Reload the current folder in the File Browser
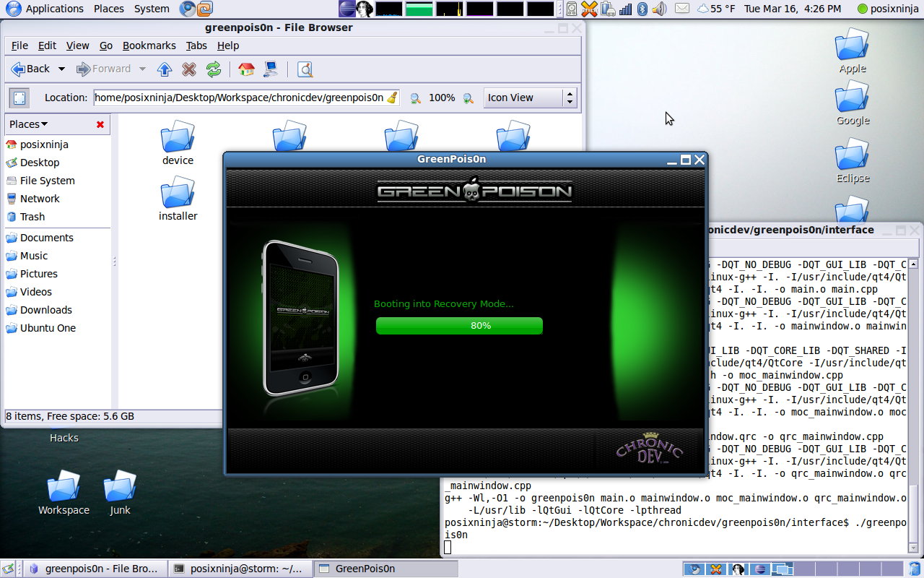The width and height of the screenshot is (924, 578). point(213,69)
